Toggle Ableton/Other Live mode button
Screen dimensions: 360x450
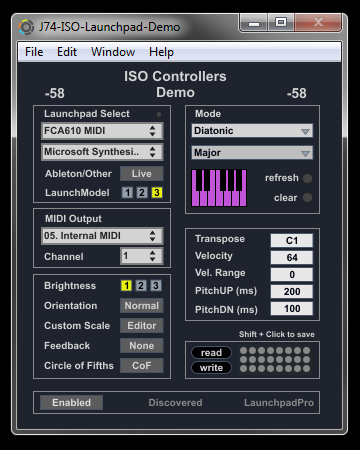pyautogui.click(x=142, y=174)
